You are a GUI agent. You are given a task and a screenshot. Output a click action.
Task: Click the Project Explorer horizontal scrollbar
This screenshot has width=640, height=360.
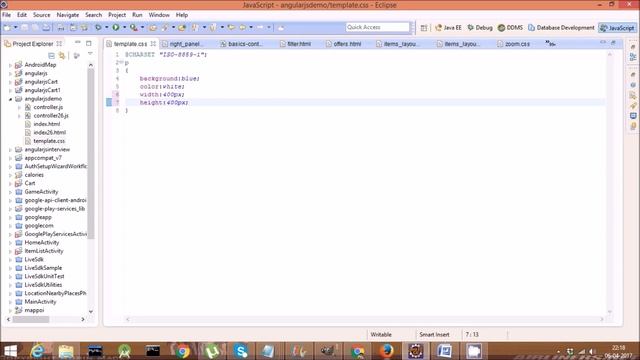point(31,319)
